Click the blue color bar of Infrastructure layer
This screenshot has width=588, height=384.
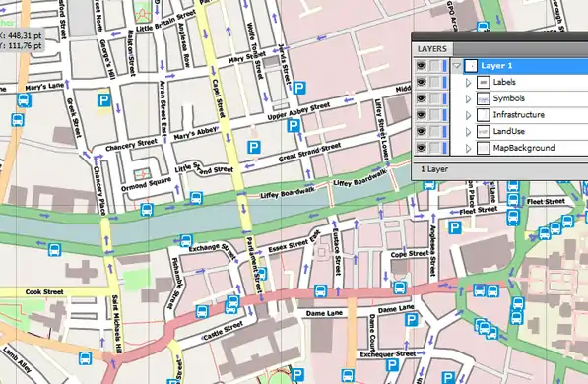(x=445, y=115)
